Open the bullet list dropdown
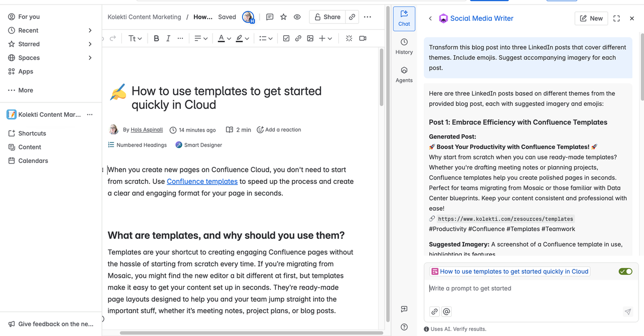 point(266,38)
